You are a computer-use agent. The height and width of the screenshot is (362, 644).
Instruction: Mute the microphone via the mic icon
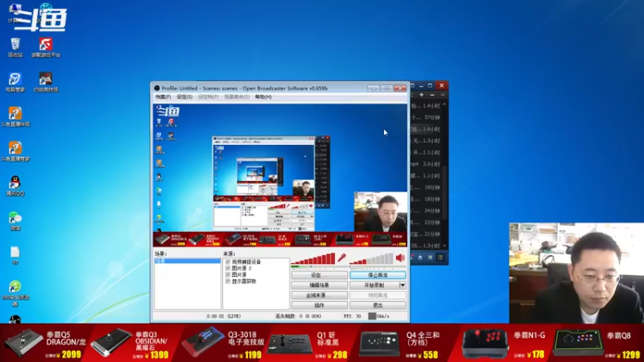pyautogui.click(x=341, y=258)
